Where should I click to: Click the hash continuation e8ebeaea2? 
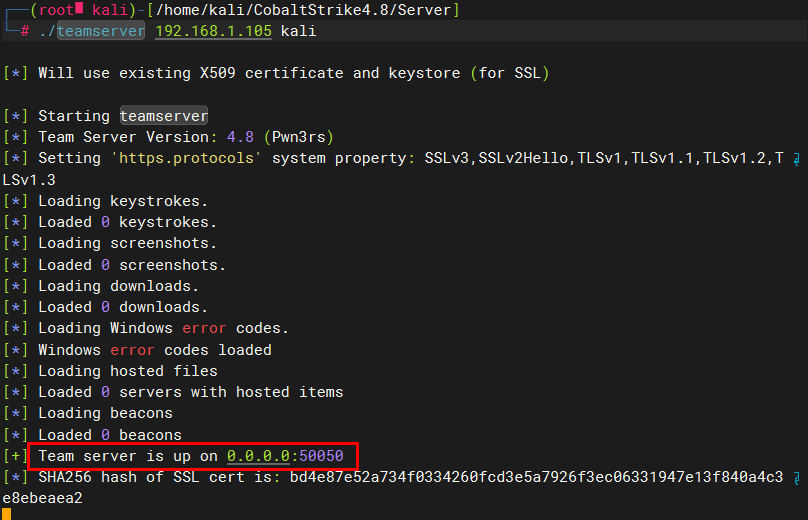(x=42, y=498)
